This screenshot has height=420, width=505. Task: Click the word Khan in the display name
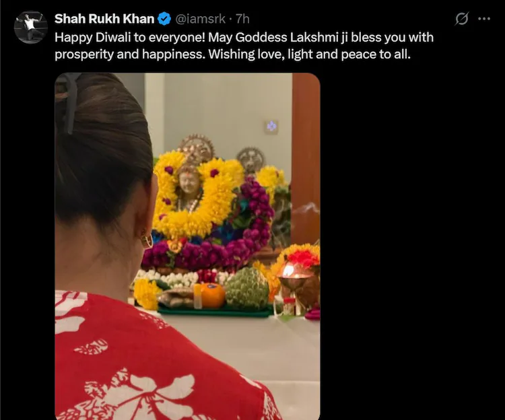(x=139, y=19)
